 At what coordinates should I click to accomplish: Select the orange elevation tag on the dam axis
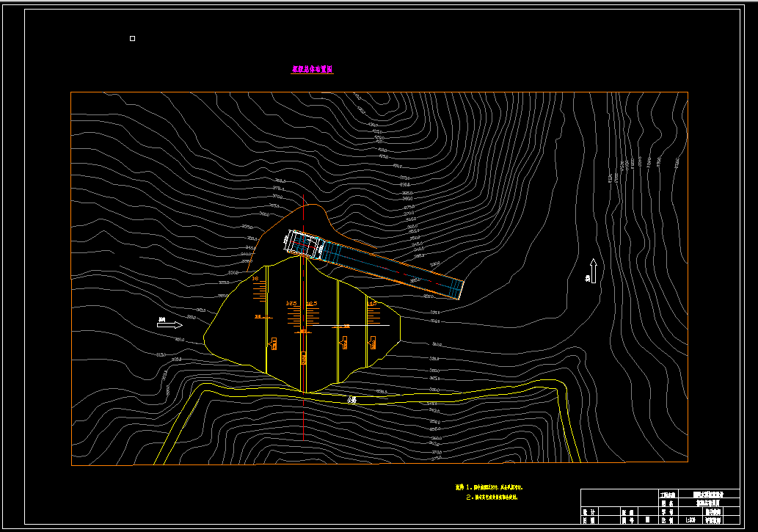(304, 358)
